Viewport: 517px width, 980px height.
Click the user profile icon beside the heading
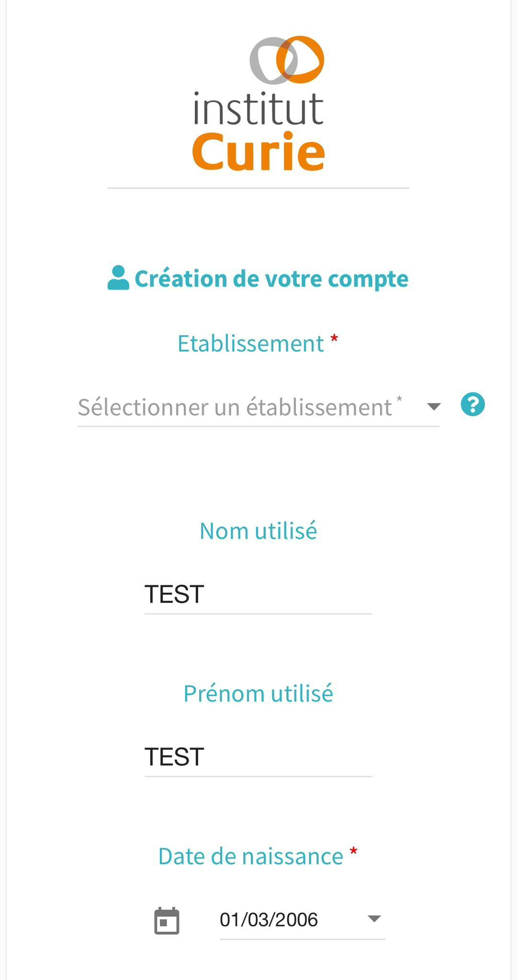point(118,278)
